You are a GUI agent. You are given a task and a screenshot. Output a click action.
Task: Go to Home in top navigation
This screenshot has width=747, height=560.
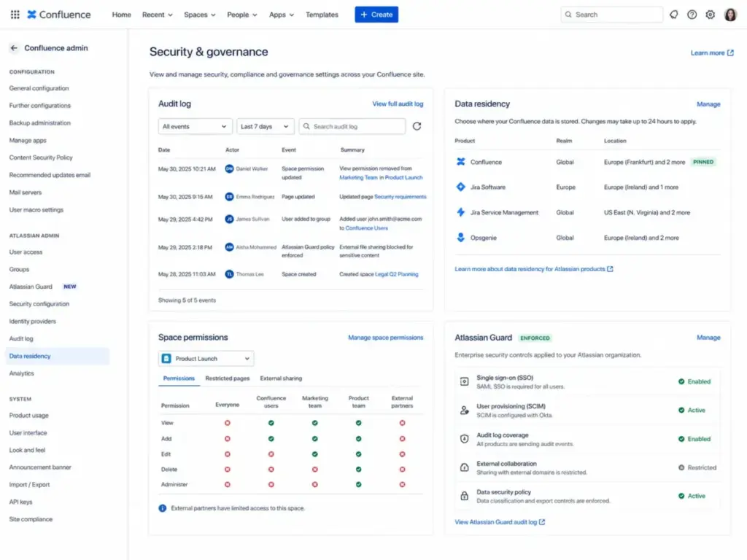pyautogui.click(x=122, y=15)
